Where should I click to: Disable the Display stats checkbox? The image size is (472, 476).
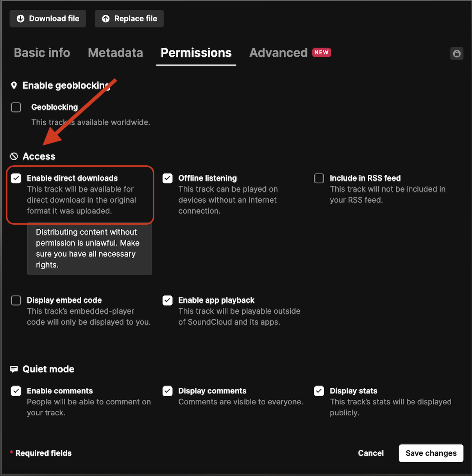tap(319, 391)
